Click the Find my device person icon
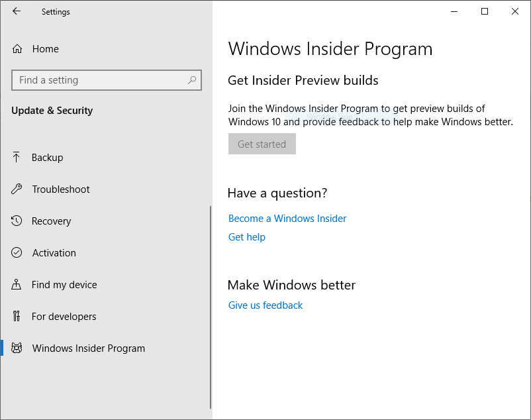 point(17,284)
